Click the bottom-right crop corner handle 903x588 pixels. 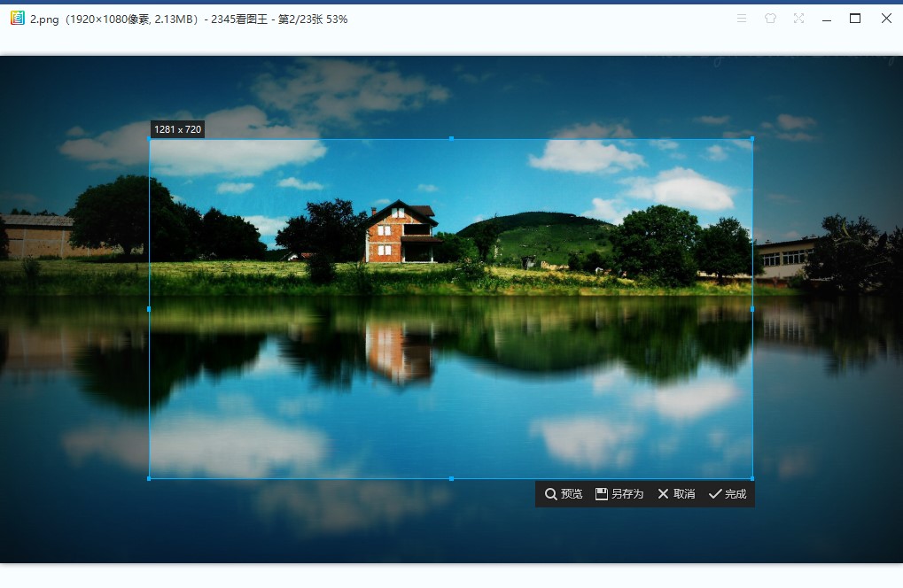pyautogui.click(x=752, y=478)
